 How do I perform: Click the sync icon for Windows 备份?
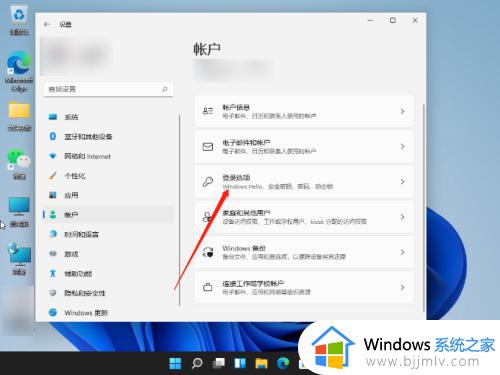[208, 252]
